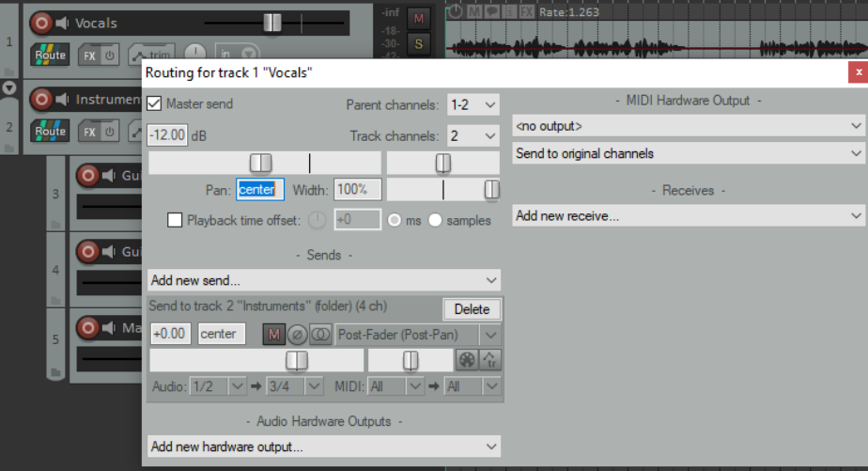Mute the send to Instruments track
The height and width of the screenshot is (471, 868).
(273, 334)
